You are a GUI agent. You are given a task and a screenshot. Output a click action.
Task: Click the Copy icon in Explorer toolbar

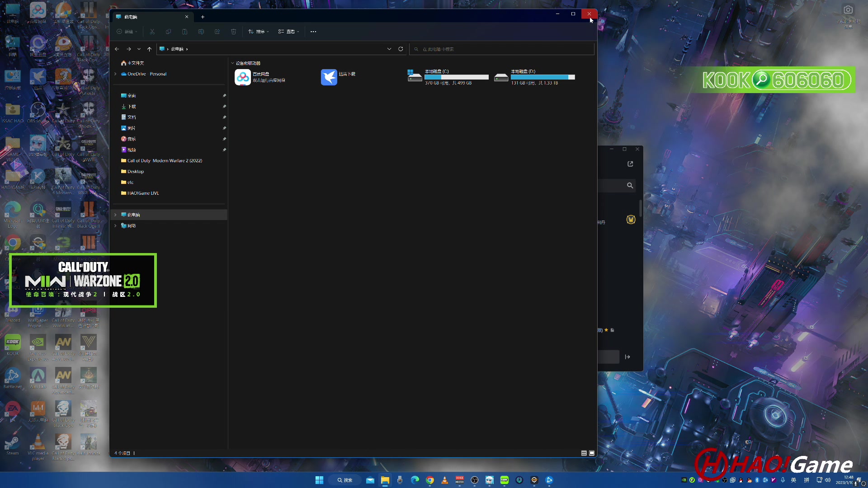pos(169,32)
